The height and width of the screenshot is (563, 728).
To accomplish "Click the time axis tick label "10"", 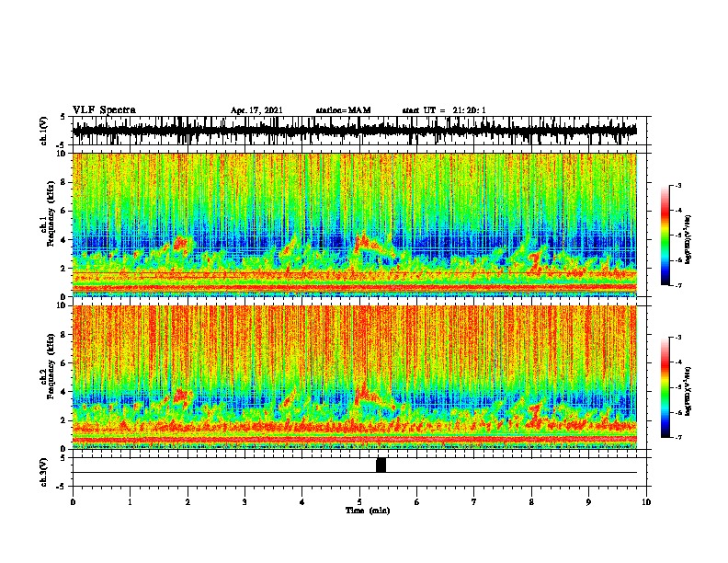I will coord(646,502).
